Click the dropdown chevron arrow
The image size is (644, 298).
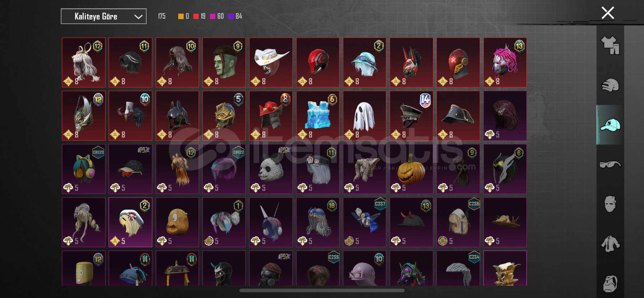(x=138, y=17)
